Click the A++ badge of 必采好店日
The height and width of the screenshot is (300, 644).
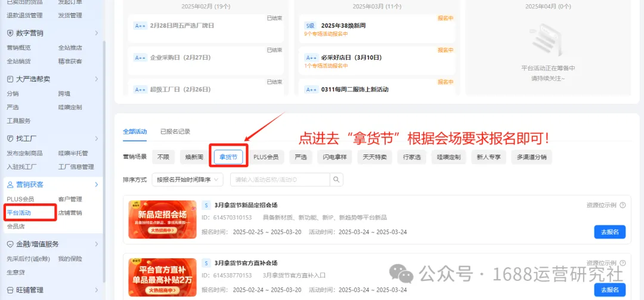click(x=311, y=57)
